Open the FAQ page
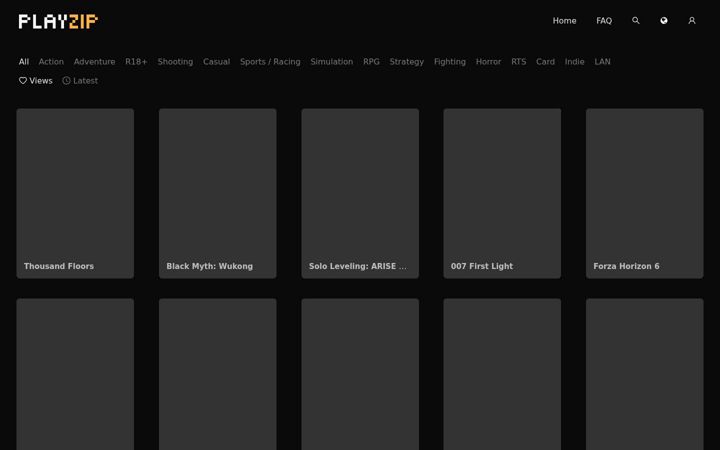This screenshot has height=450, width=720. pos(604,21)
